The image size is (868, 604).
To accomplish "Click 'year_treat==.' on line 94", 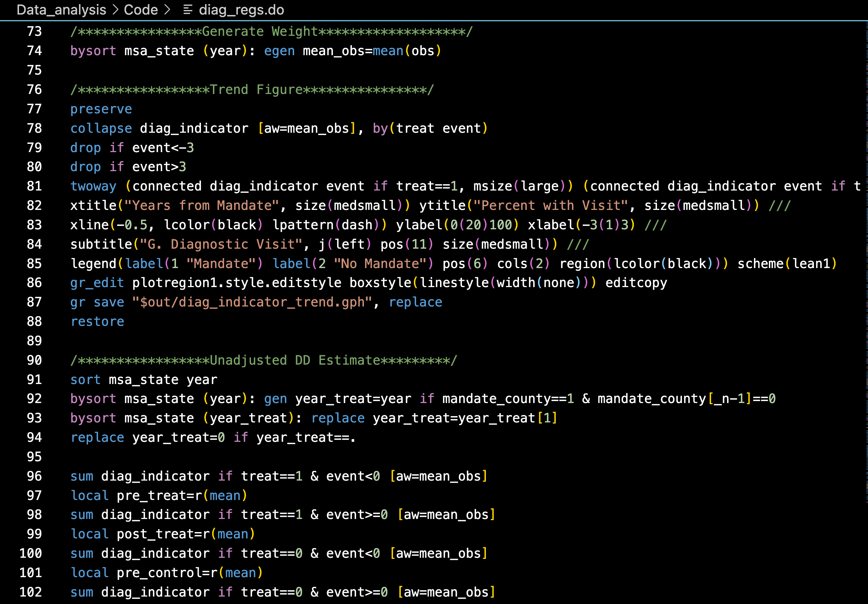I will click(306, 437).
